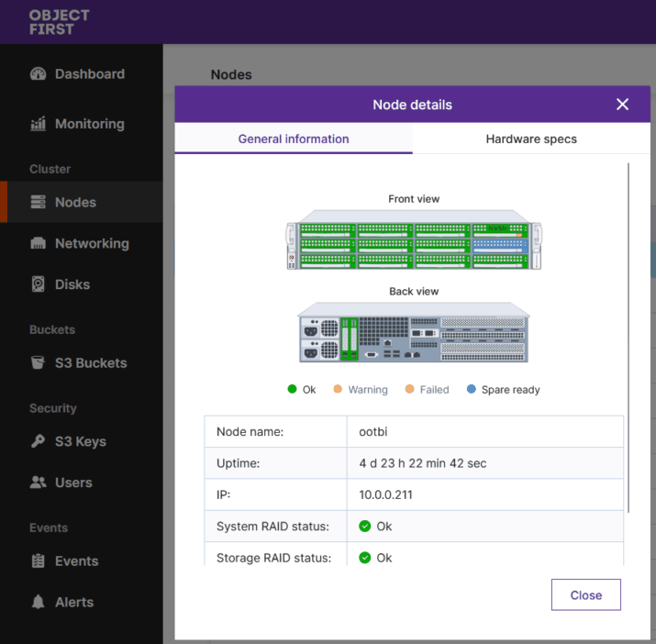Click the back view server image
Screen dimensions: 656x644
point(414,332)
